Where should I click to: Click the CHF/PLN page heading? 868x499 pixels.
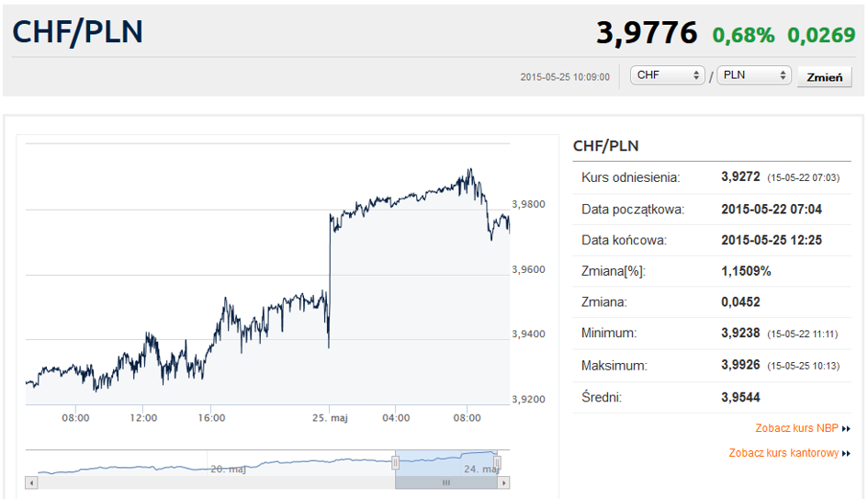pyautogui.click(x=77, y=32)
